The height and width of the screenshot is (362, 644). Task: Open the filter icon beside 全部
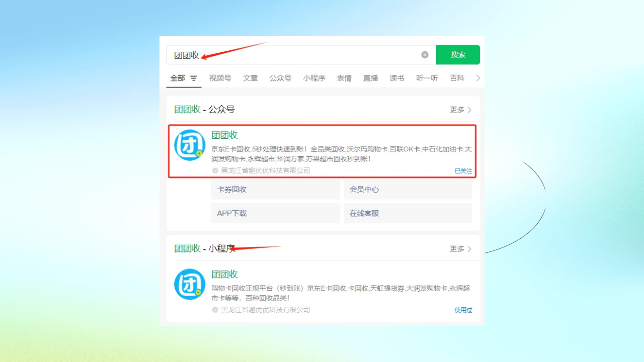click(x=194, y=78)
